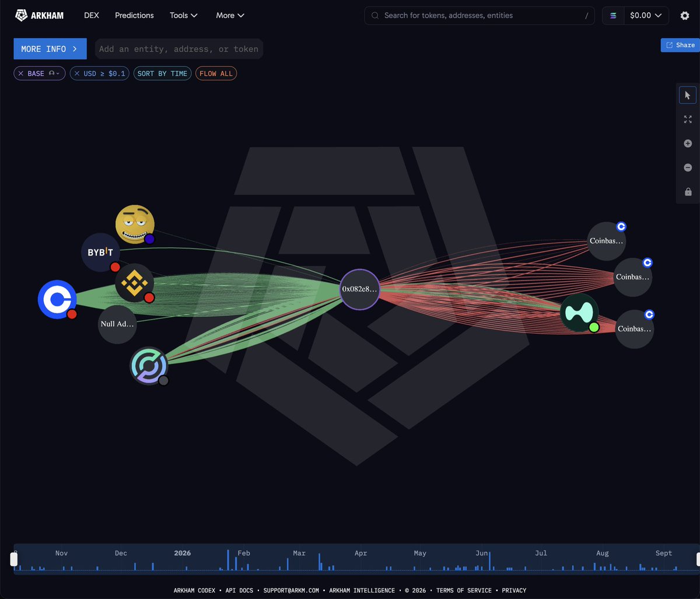
Task: Click the slash shortcut hint in search
Action: [x=586, y=16]
